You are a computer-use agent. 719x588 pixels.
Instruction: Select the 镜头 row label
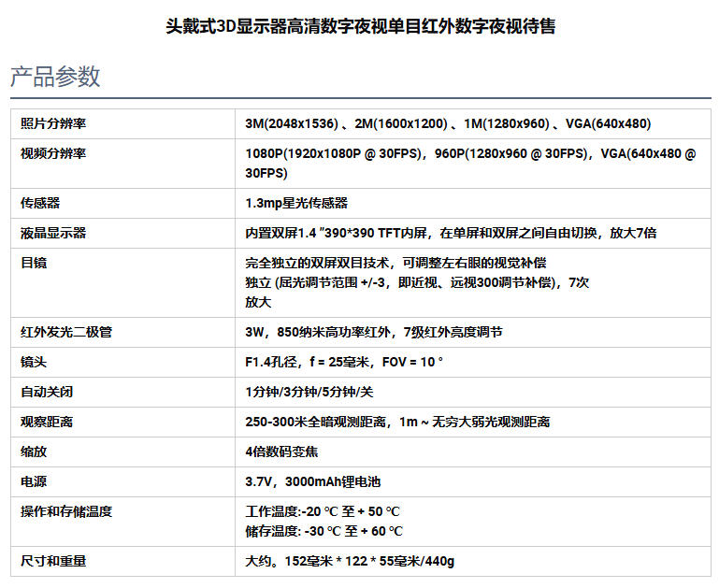pyautogui.click(x=34, y=362)
